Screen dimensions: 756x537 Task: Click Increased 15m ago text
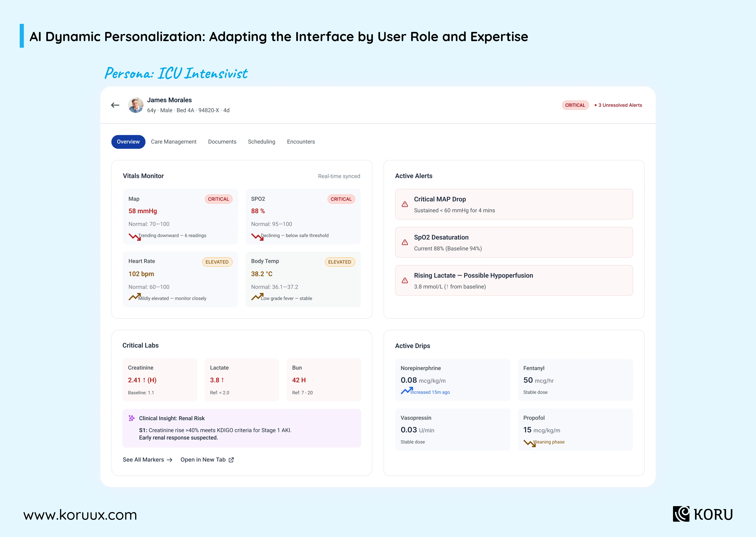[x=430, y=392]
